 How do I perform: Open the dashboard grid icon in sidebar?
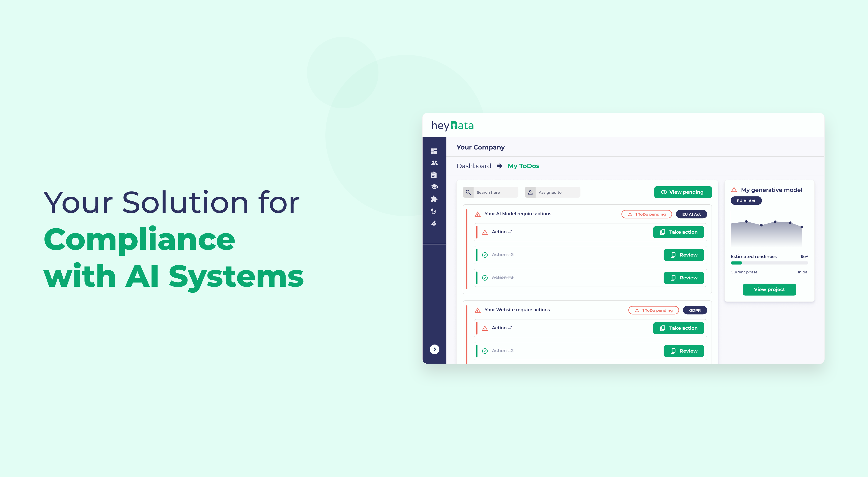[x=434, y=151]
